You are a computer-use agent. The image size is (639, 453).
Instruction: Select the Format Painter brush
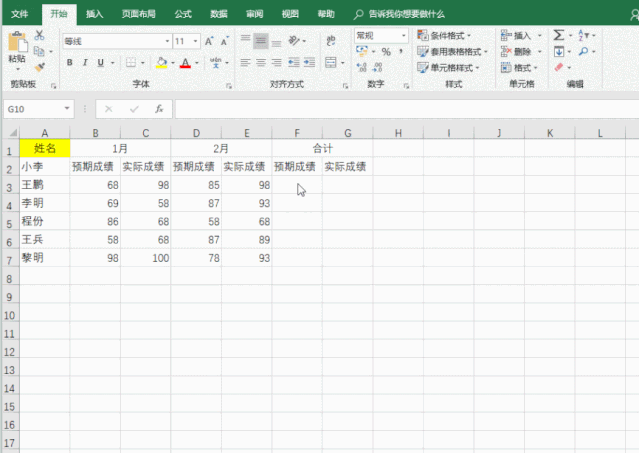pos(39,67)
